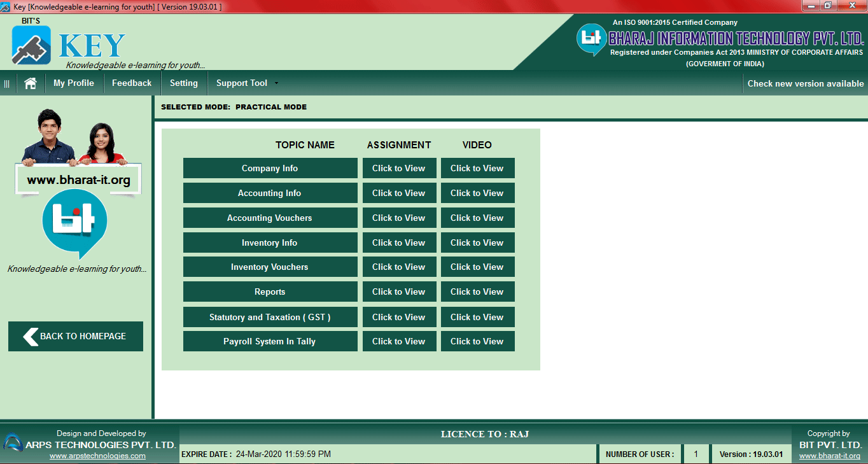Image resolution: width=868 pixels, height=464 pixels.
Task: View the Statutory and Taxation assignment
Action: point(400,317)
